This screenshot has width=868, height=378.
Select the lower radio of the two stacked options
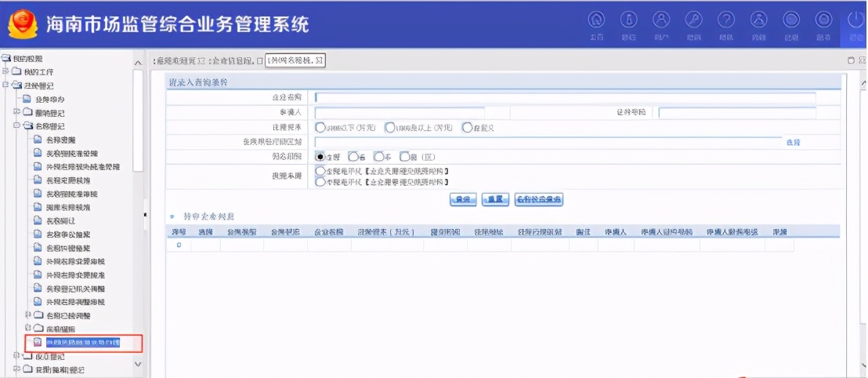click(x=320, y=181)
